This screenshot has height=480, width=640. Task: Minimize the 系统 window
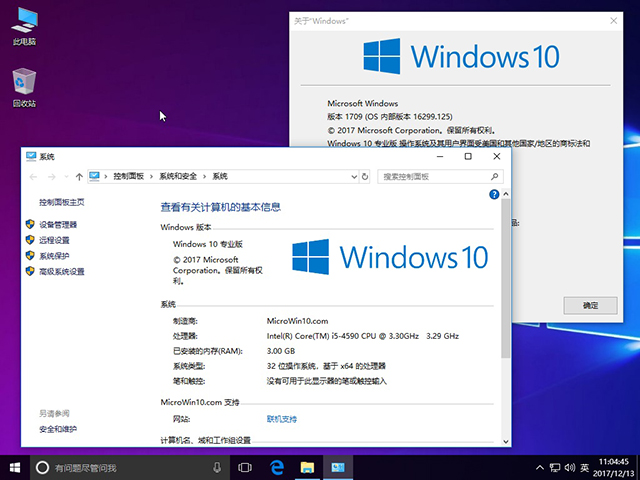pos(440,156)
